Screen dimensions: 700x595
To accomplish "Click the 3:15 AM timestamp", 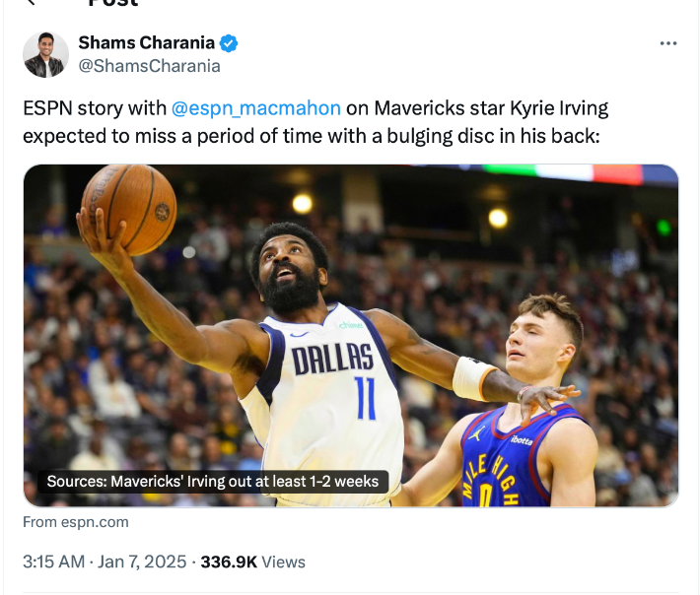I will click(54, 562).
